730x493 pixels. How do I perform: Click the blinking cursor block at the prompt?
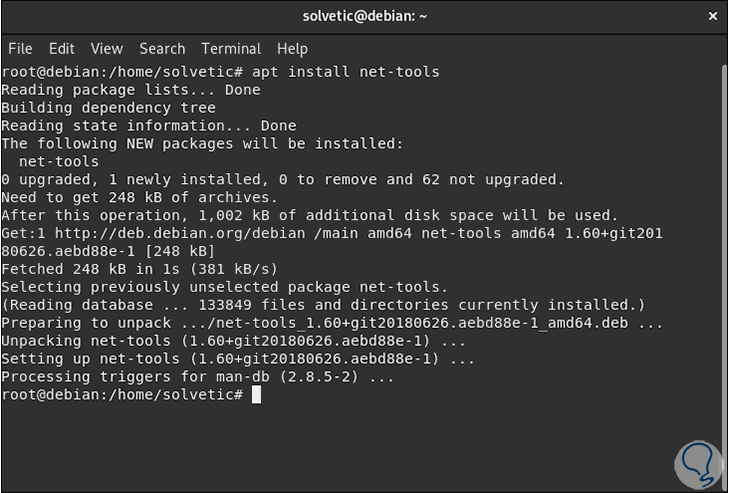coord(256,395)
